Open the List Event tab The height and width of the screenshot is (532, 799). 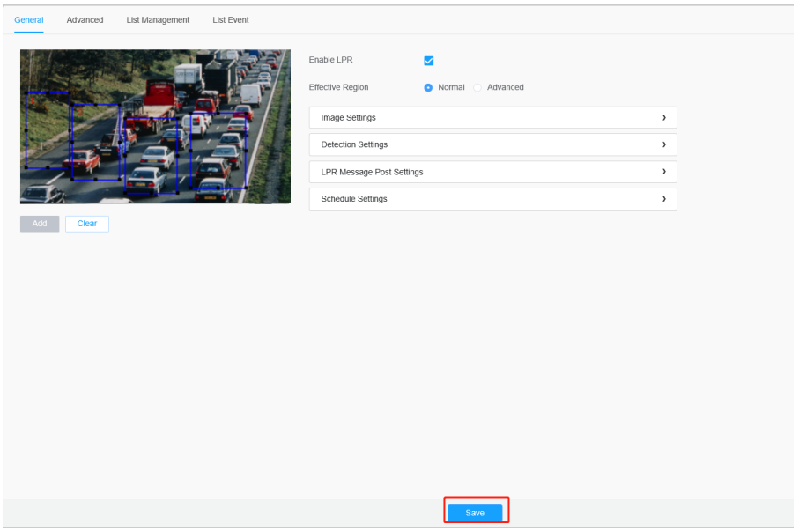click(x=231, y=20)
